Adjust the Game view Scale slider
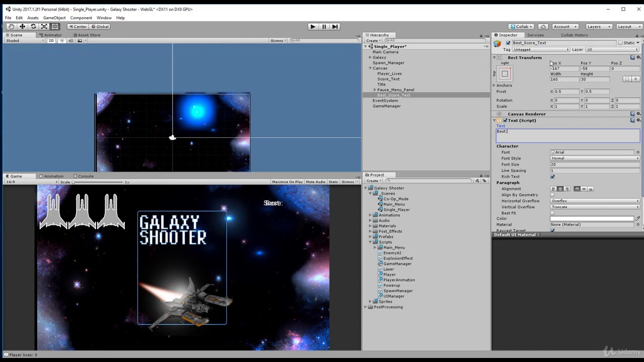The image size is (644, 362). click(x=98, y=182)
